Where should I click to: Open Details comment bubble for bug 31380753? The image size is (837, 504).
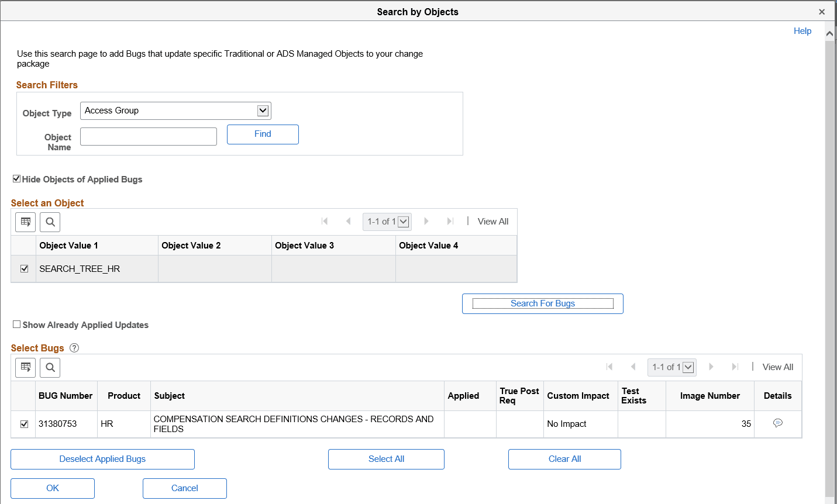point(777,422)
